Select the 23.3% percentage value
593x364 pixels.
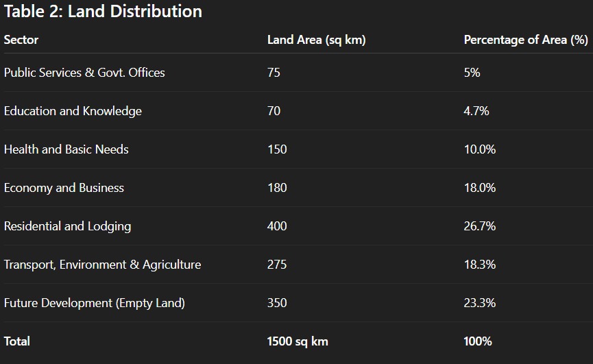(479, 303)
